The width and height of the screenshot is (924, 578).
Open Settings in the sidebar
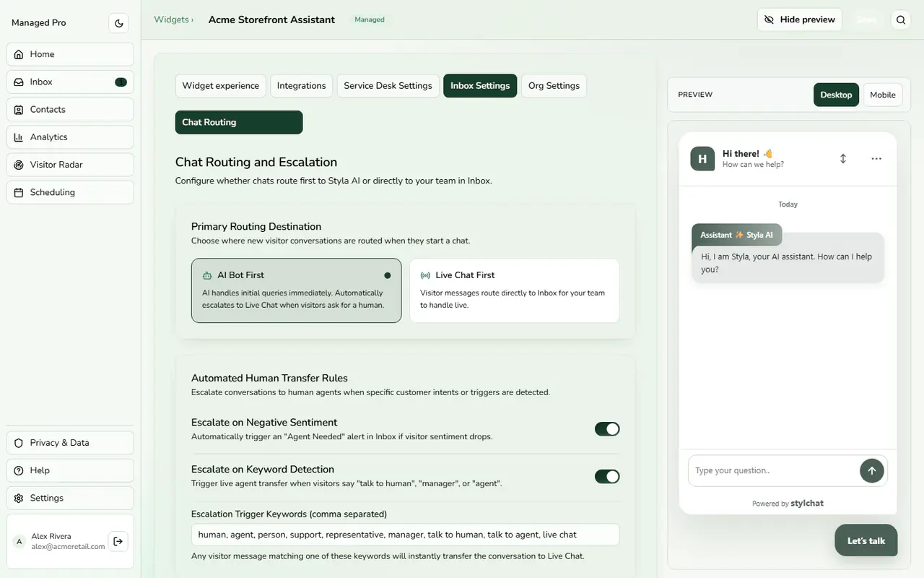pos(70,498)
